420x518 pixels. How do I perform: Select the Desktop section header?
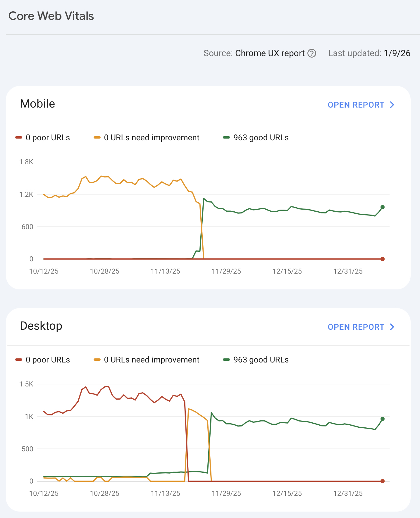pos(41,326)
